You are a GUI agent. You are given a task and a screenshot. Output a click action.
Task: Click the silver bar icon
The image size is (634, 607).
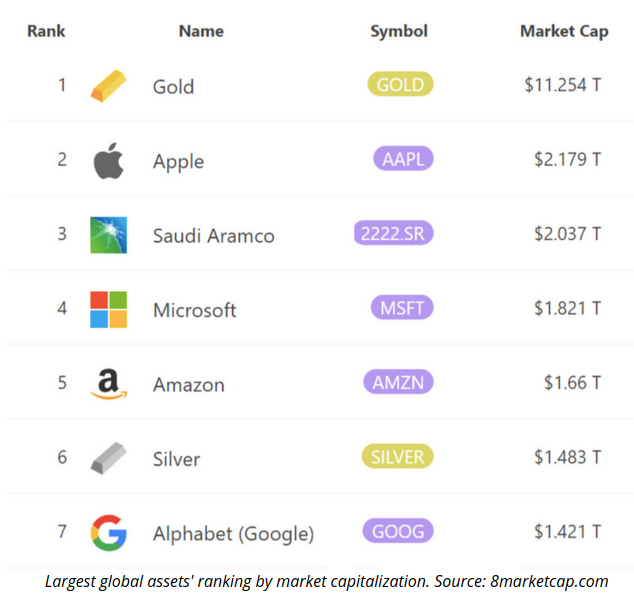pos(108,458)
